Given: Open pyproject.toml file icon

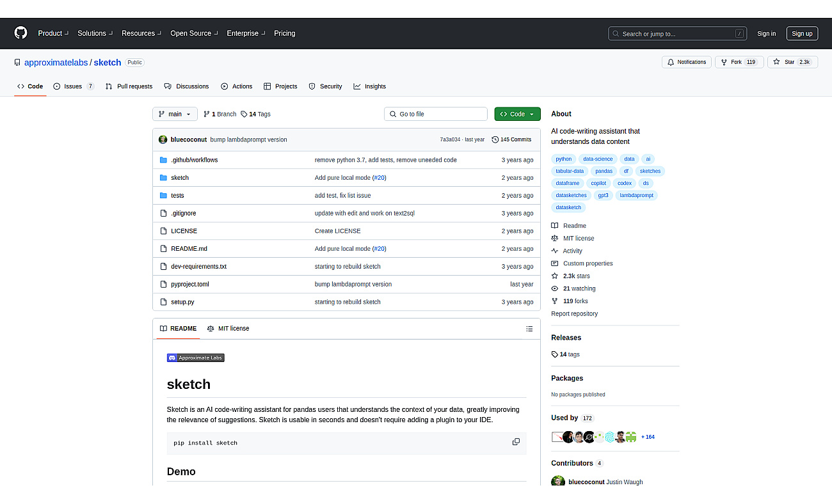Looking at the screenshot, I should 164,284.
